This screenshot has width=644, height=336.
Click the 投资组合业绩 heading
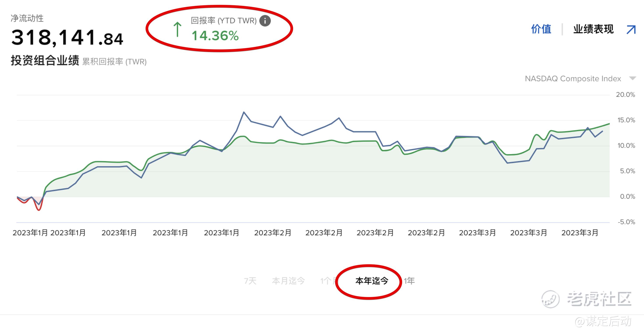(x=45, y=61)
